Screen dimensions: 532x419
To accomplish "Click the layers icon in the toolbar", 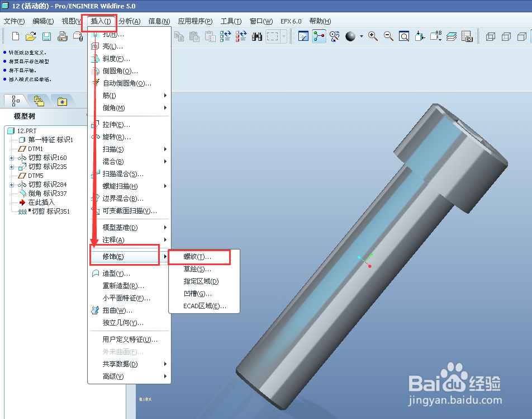I will pos(452,36).
